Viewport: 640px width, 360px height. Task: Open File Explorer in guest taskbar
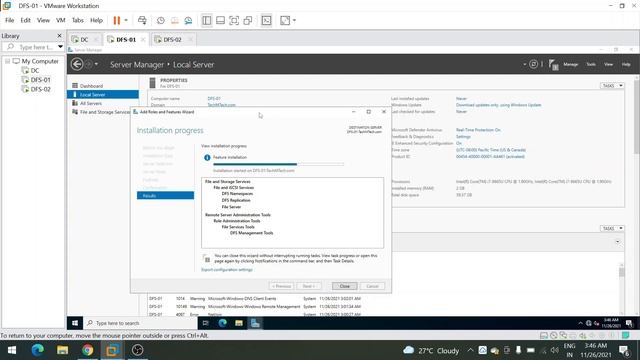point(239,323)
